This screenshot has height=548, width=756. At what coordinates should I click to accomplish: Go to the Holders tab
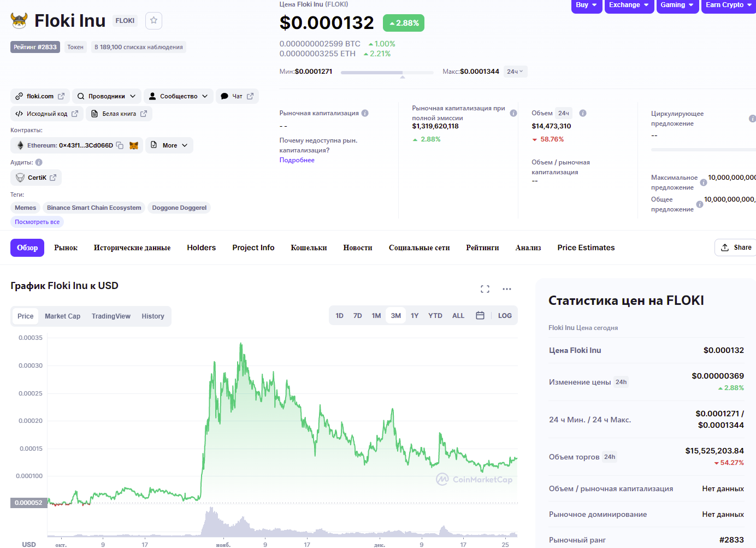pyautogui.click(x=202, y=248)
